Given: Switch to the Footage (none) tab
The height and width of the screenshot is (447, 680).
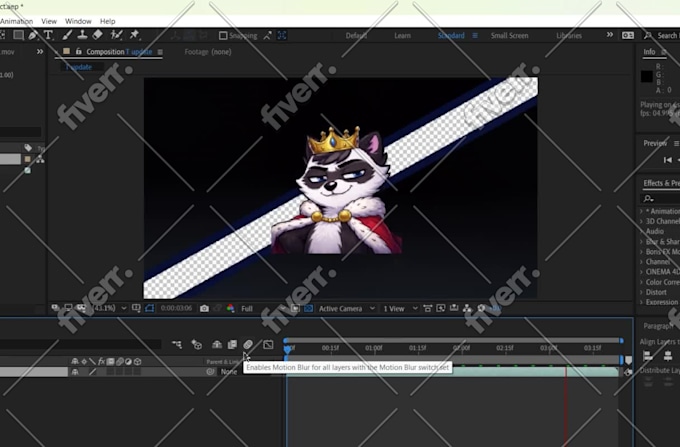Looking at the screenshot, I should [x=208, y=52].
